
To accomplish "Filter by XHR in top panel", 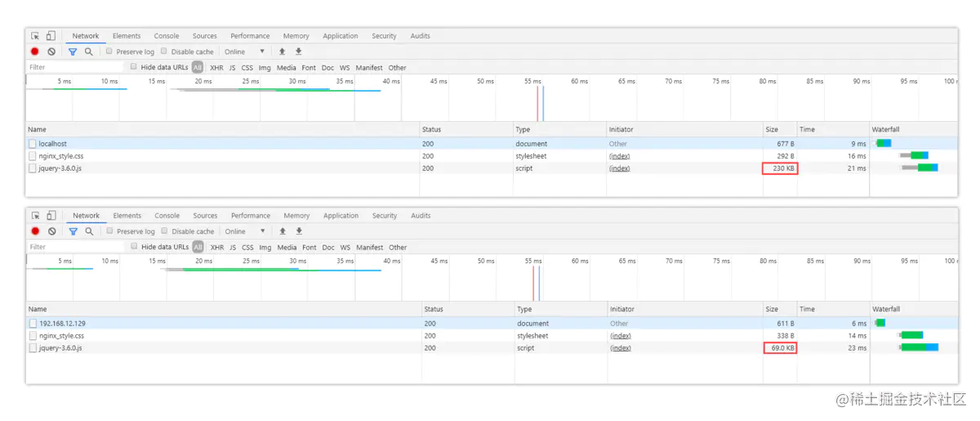I will click(216, 68).
